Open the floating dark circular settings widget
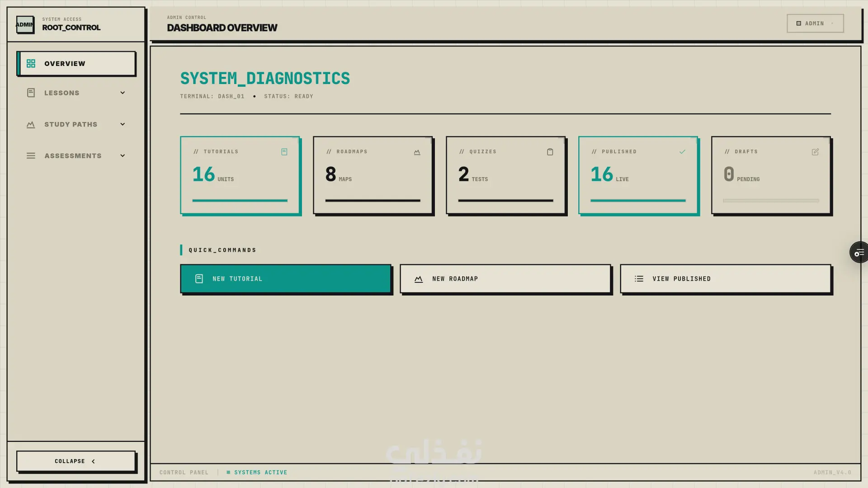Image resolution: width=868 pixels, height=488 pixels. tap(859, 253)
